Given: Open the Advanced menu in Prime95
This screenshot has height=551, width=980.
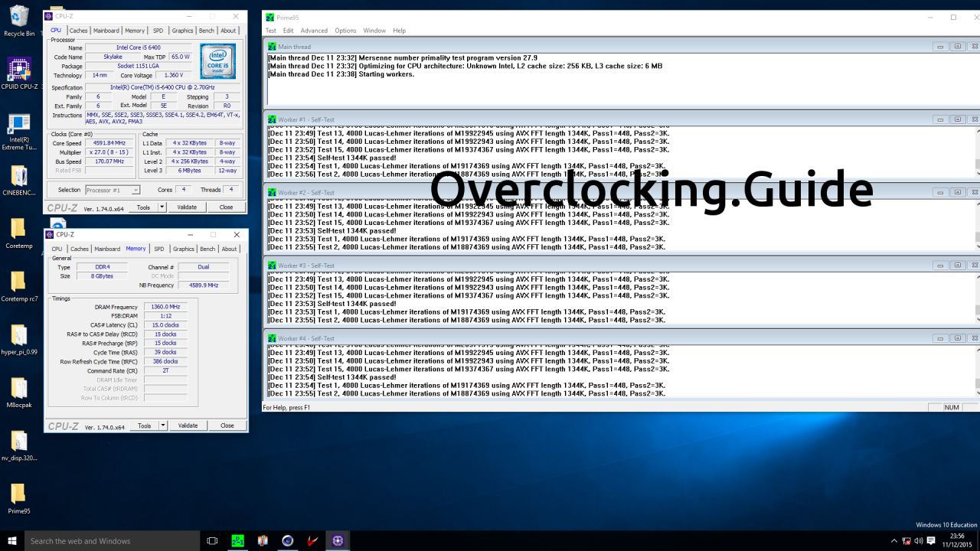Looking at the screenshot, I should [314, 31].
